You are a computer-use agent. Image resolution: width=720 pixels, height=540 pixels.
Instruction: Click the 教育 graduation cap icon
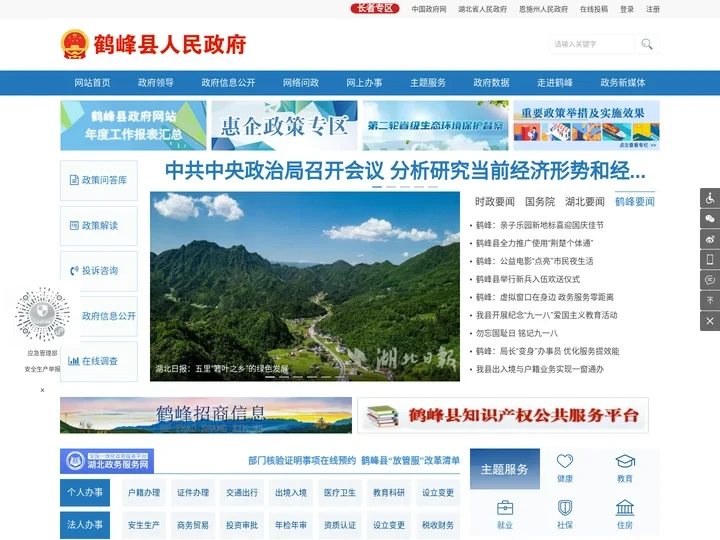[625, 461]
